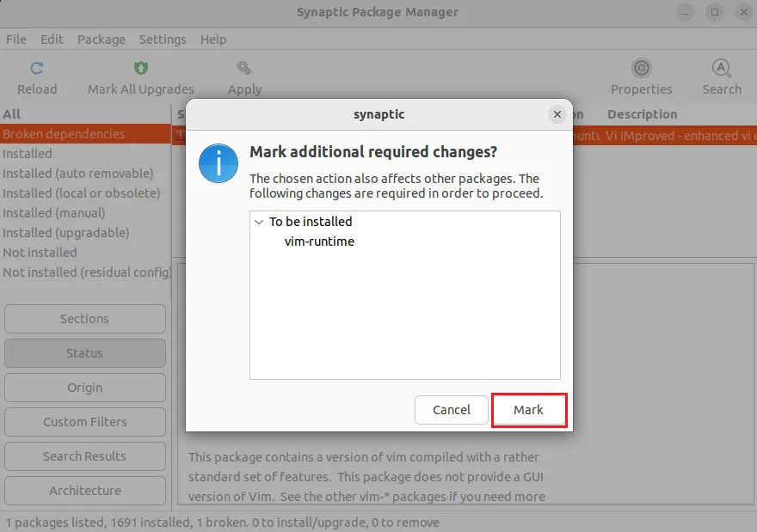
Task: Click the package description text pane
Action: 366,476
